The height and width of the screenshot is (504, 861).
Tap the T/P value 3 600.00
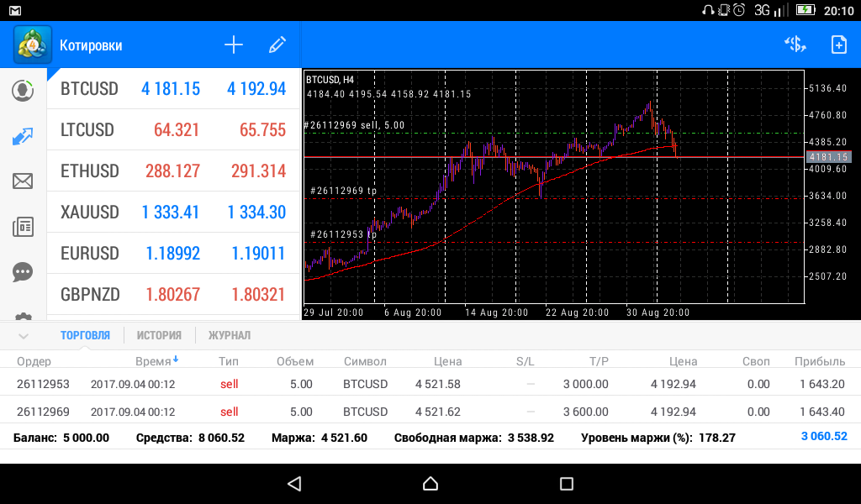pyautogui.click(x=586, y=412)
